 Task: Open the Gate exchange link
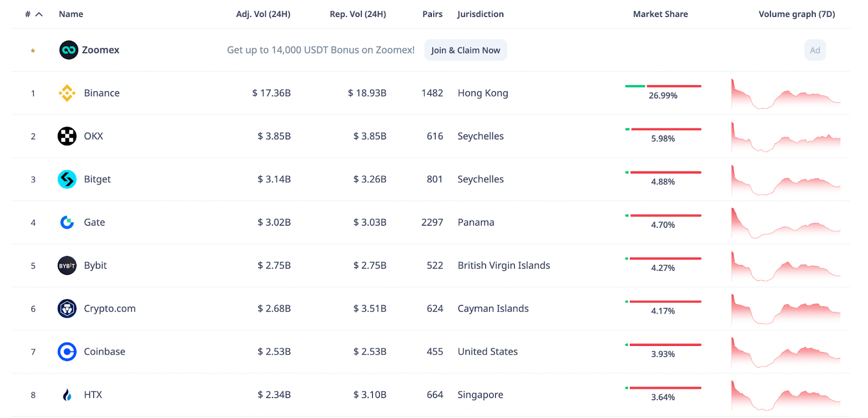(x=94, y=222)
